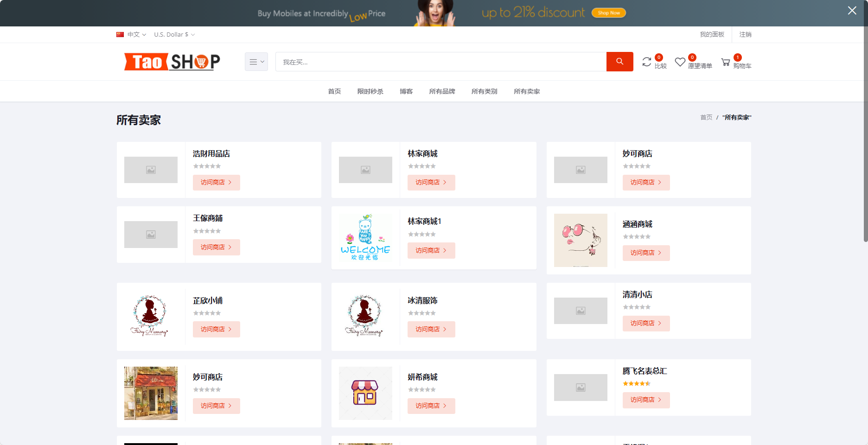The width and height of the screenshot is (868, 445).
Task: Visit shop button for 浩財用品店
Action: click(216, 183)
